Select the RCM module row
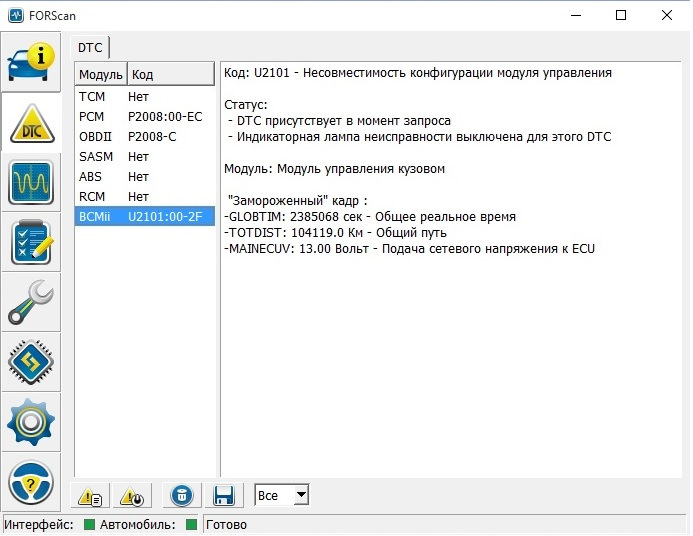The height and width of the screenshot is (536, 693). point(145,196)
